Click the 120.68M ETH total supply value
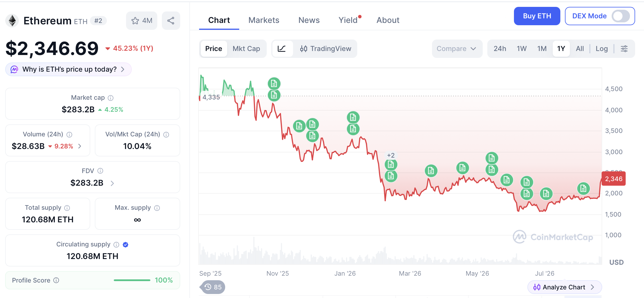Viewport: 644px width, 298px height. tap(48, 219)
